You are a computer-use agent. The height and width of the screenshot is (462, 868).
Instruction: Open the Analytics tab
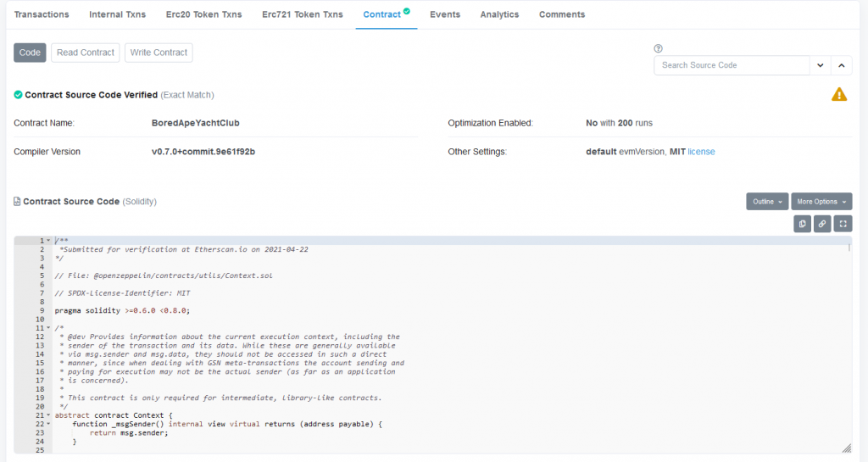499,14
